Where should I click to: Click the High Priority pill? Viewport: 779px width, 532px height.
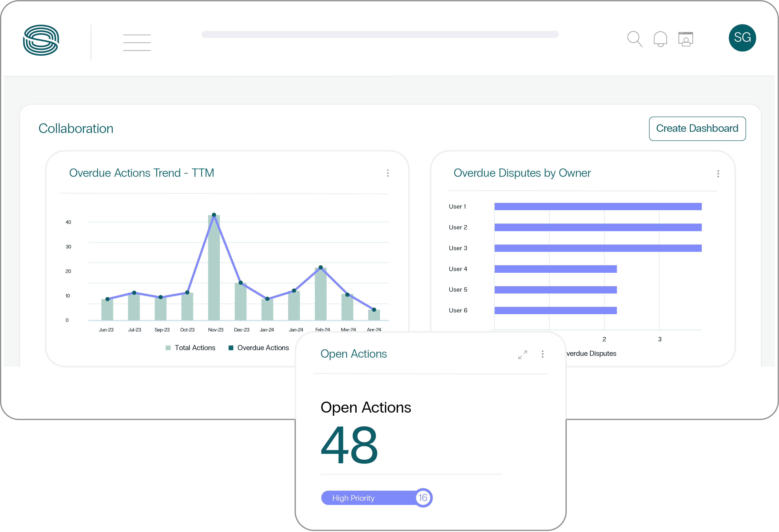pyautogui.click(x=376, y=498)
